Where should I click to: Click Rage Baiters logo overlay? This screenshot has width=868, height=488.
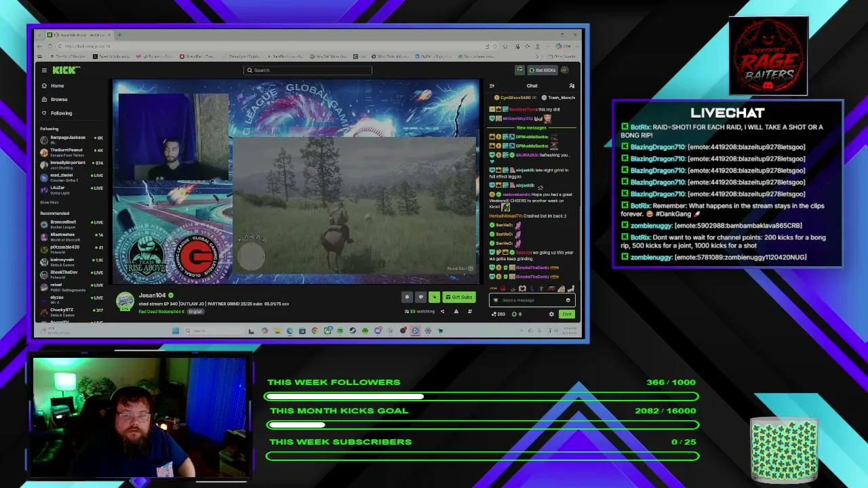tap(768, 56)
